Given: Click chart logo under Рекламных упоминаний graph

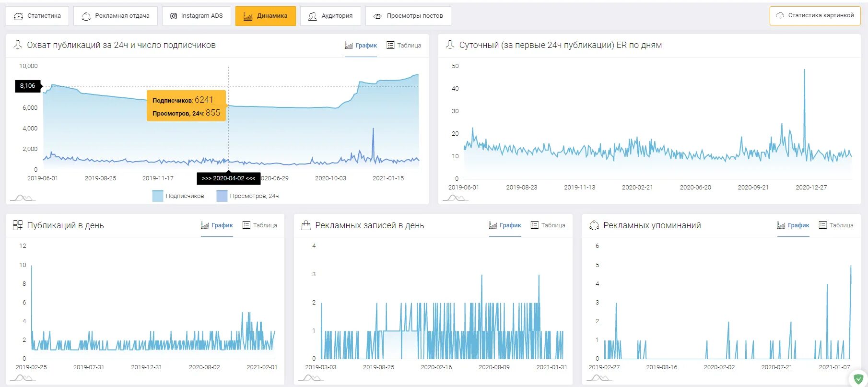Looking at the screenshot, I should 599,378.
